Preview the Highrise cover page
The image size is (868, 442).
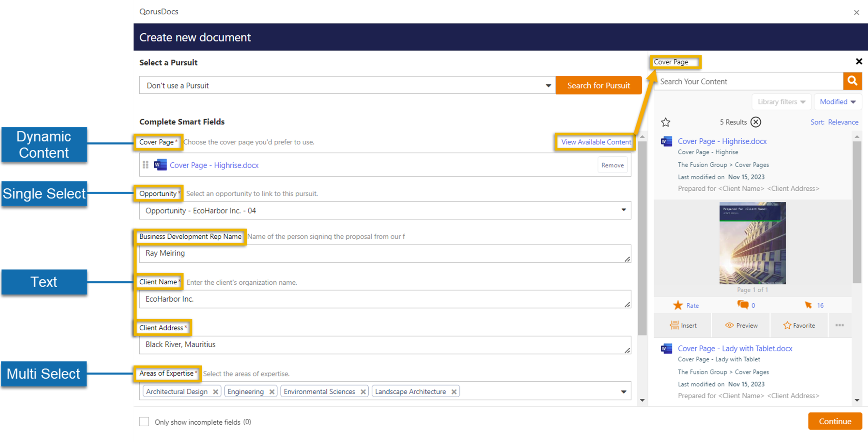point(741,325)
